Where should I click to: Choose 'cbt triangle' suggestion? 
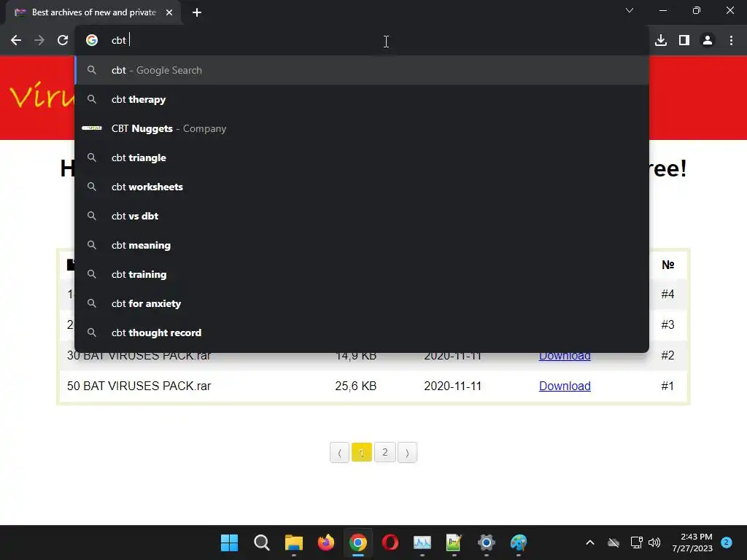[x=362, y=157]
